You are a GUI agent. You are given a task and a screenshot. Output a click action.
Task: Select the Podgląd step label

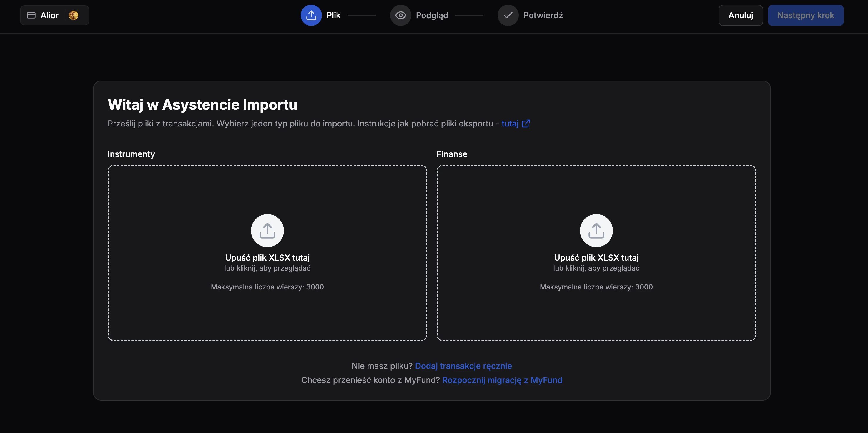(432, 15)
